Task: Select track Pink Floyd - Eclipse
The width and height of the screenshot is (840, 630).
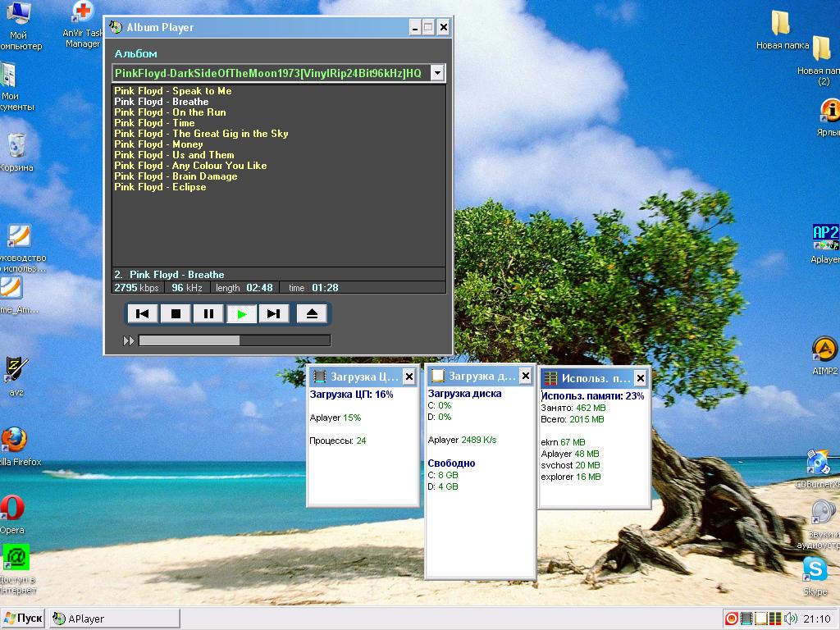Action: point(160,188)
